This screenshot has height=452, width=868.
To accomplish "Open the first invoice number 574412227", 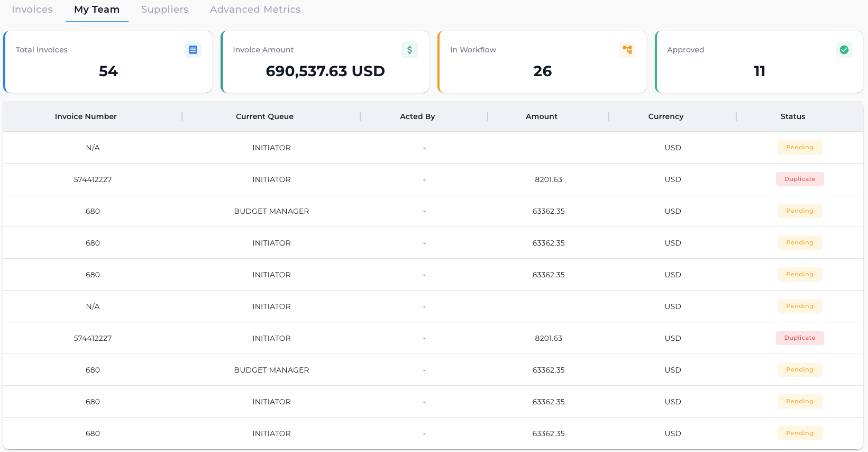I will [93, 179].
